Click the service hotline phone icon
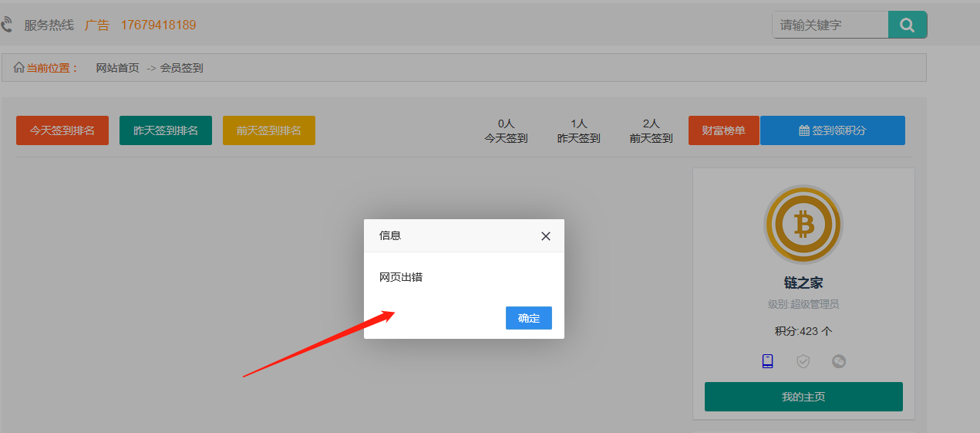This screenshot has width=980, height=433. pyautogui.click(x=7, y=25)
